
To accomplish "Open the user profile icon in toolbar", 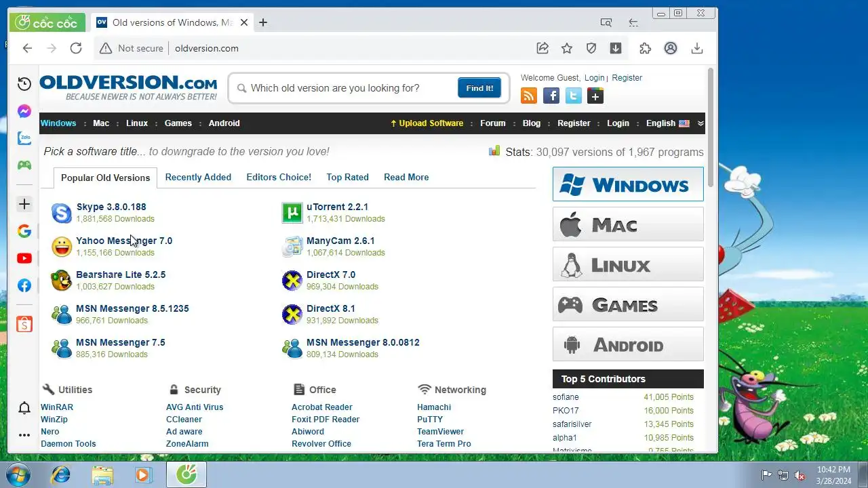I will [671, 48].
